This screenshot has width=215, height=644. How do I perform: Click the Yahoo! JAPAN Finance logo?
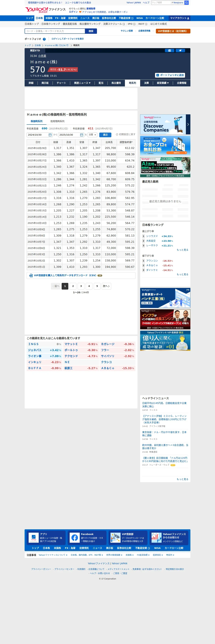(x=45, y=10)
